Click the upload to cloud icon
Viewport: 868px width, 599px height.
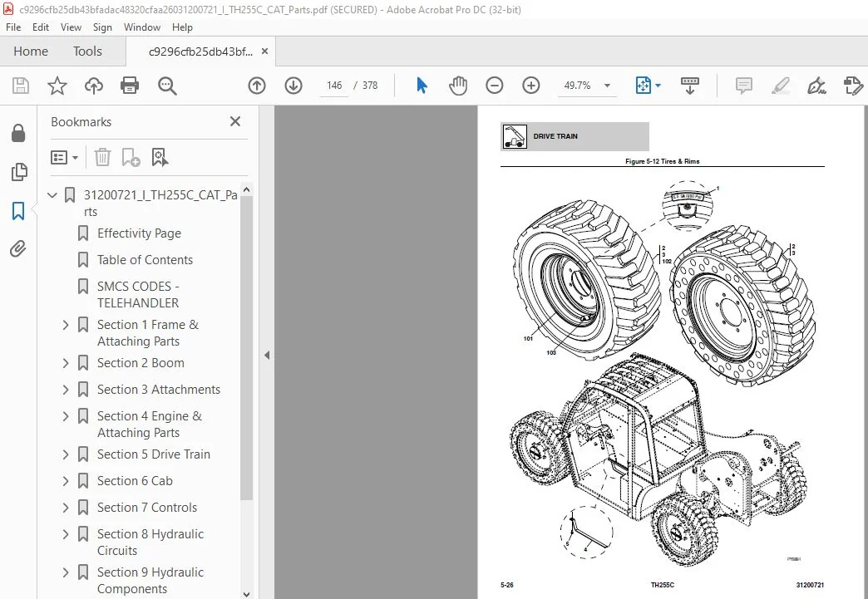[x=94, y=86]
